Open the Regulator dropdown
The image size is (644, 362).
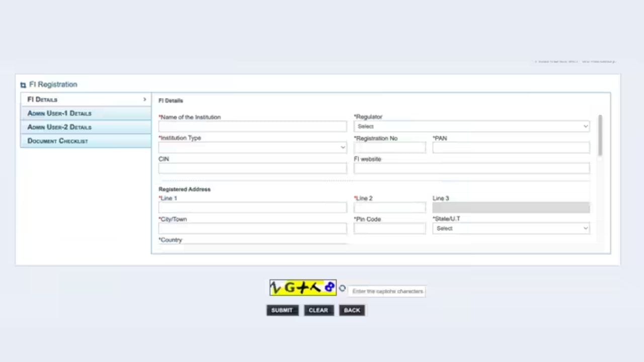click(471, 126)
